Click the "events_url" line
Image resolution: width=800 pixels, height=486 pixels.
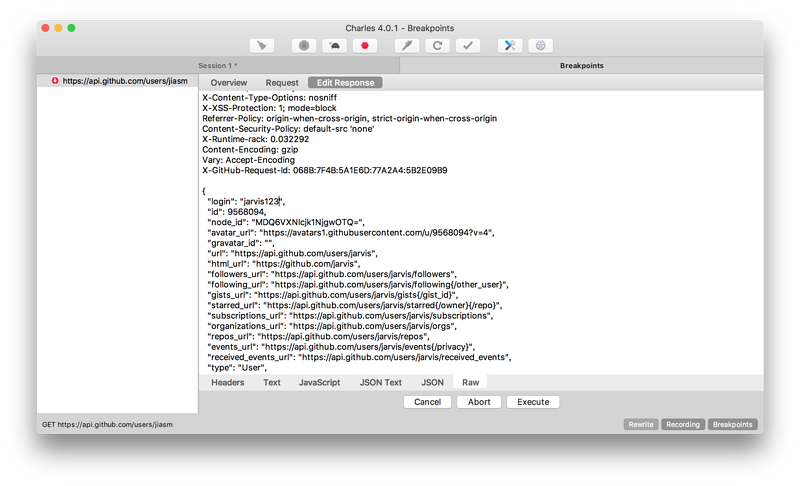click(341, 347)
